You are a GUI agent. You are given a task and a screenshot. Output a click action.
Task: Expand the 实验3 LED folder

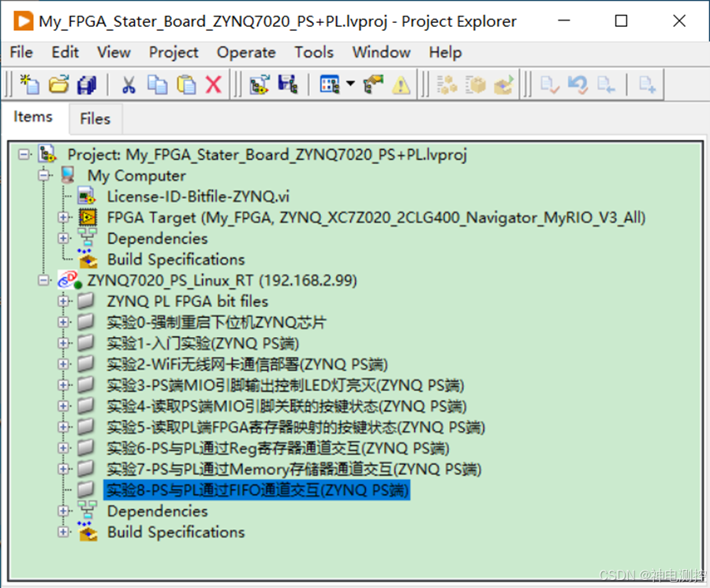tap(64, 385)
